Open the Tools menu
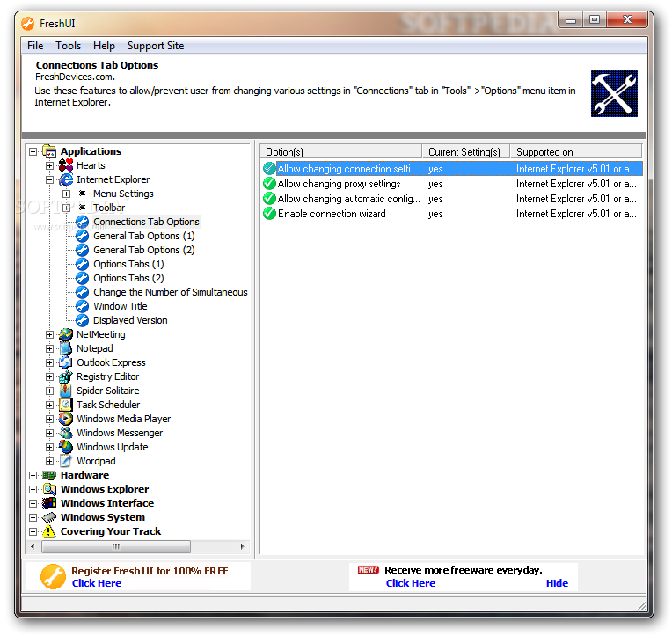 (68, 46)
